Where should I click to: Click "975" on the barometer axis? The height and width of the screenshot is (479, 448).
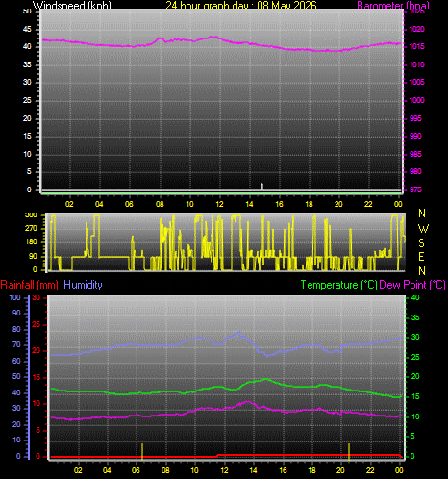(x=415, y=189)
